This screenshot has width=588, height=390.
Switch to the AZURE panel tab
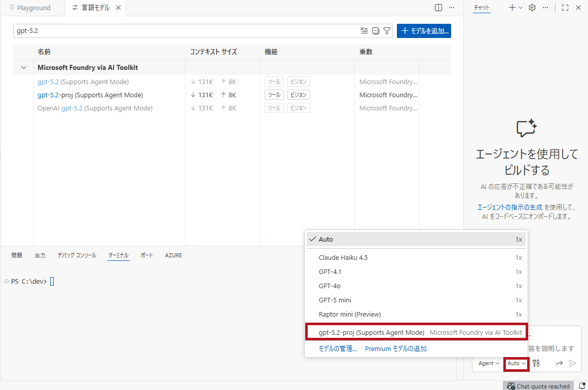pyautogui.click(x=173, y=255)
